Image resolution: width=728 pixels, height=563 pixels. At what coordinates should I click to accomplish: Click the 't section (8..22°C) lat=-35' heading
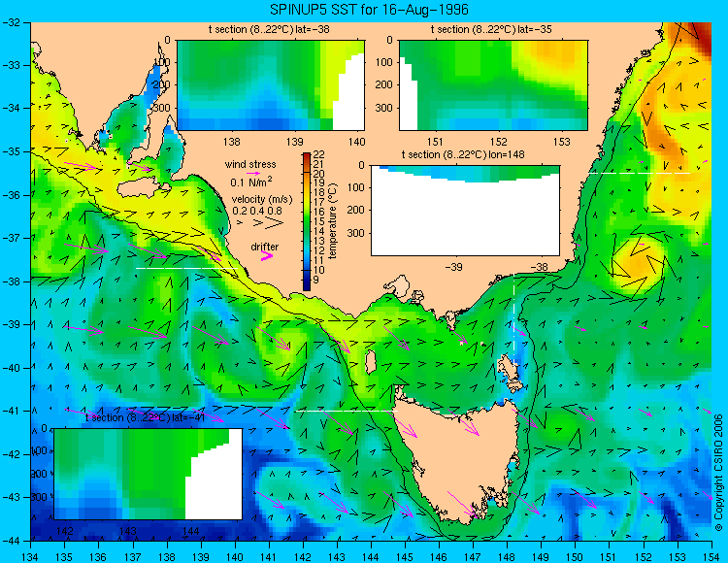click(x=491, y=29)
